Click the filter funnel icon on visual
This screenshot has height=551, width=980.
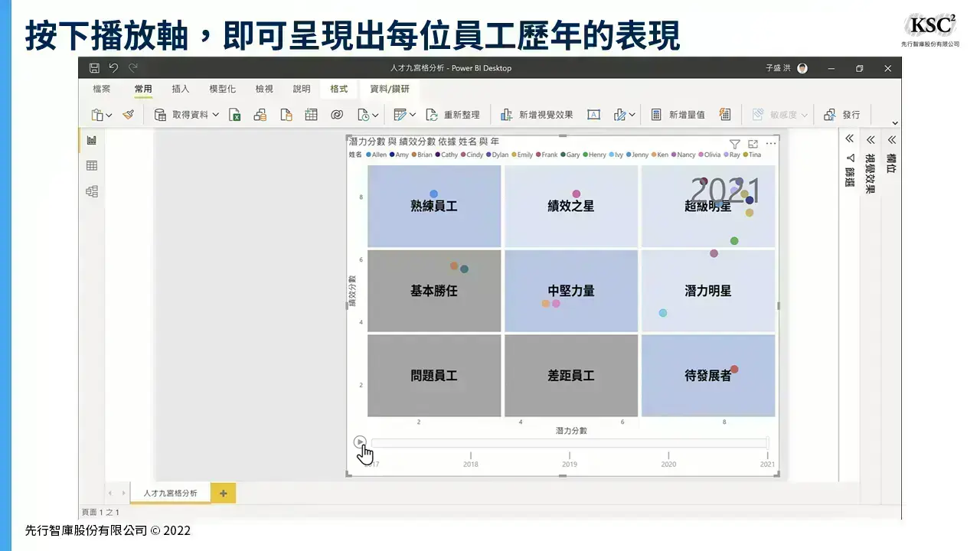pyautogui.click(x=734, y=144)
